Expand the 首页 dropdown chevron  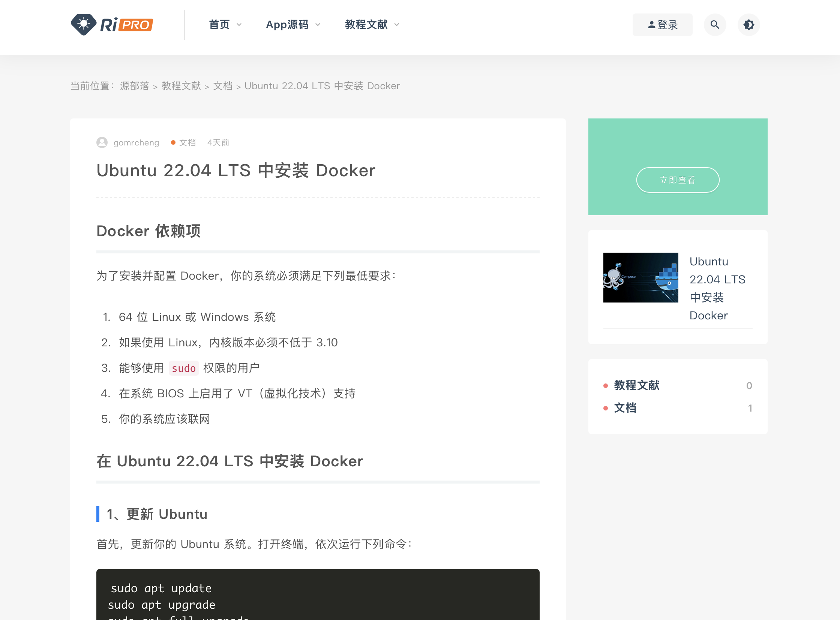pos(239,25)
